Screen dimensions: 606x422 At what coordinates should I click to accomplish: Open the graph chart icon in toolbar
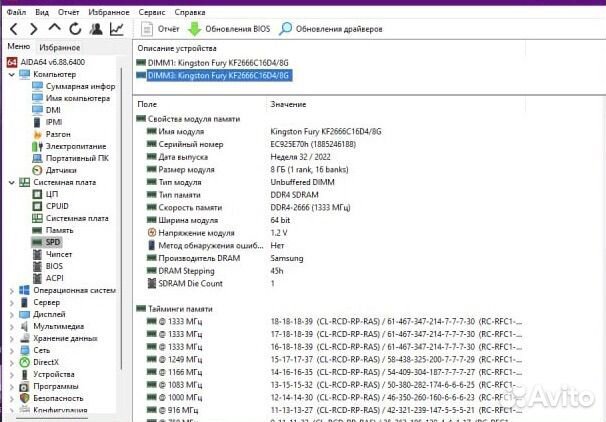point(117,29)
